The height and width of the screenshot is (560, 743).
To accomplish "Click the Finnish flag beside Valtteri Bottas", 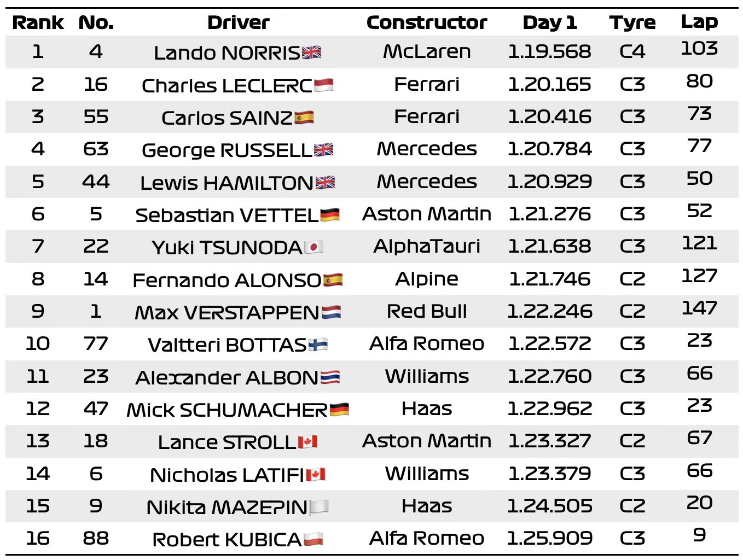I will [x=318, y=345].
